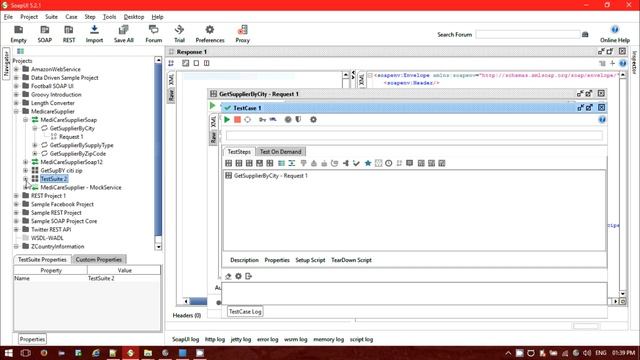Collapse the MediCareSupplierSoap interface

pyautogui.click(x=25, y=120)
